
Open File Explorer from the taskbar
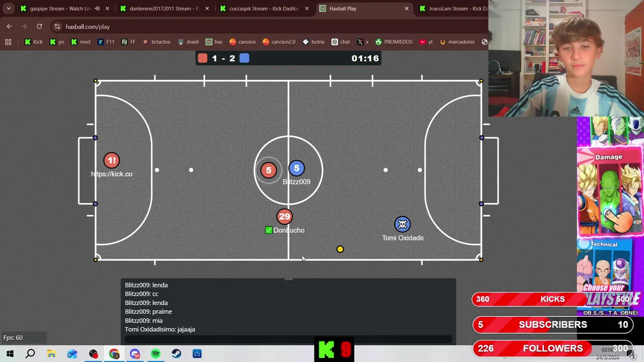[51, 354]
